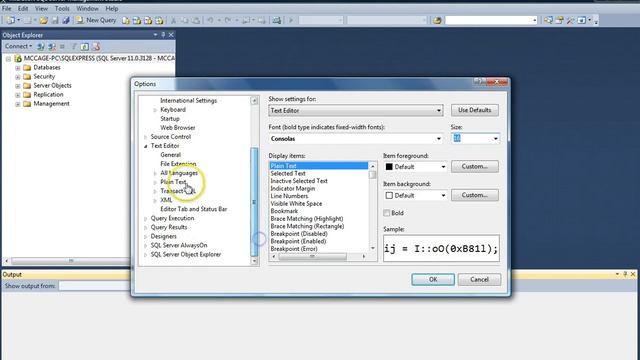
Task: Open Analysis Services DMX Query icon
Action: (x=148, y=20)
